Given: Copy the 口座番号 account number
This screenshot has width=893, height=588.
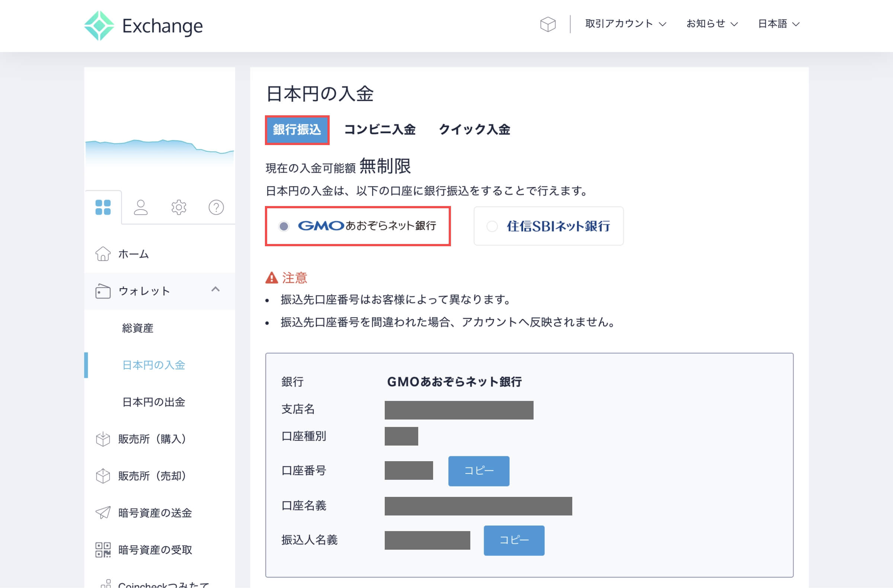Looking at the screenshot, I should tap(479, 471).
